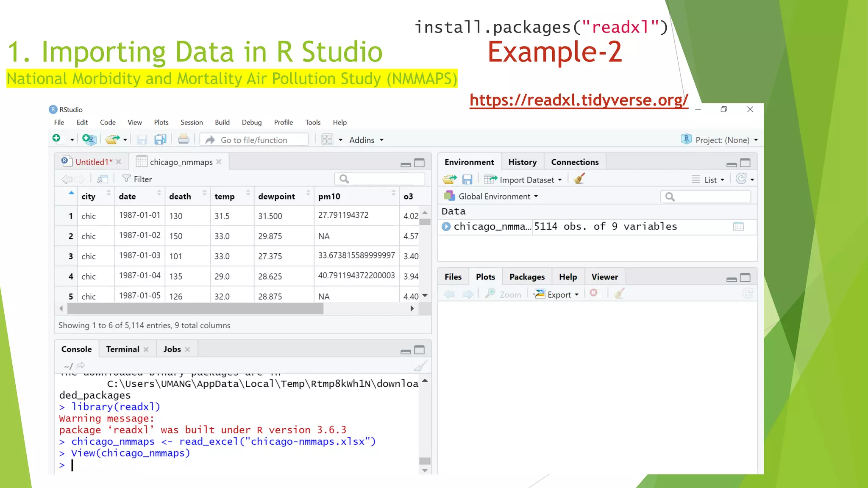The image size is (868, 488).
Task: Click the Show in new window icon
Action: 103,179
